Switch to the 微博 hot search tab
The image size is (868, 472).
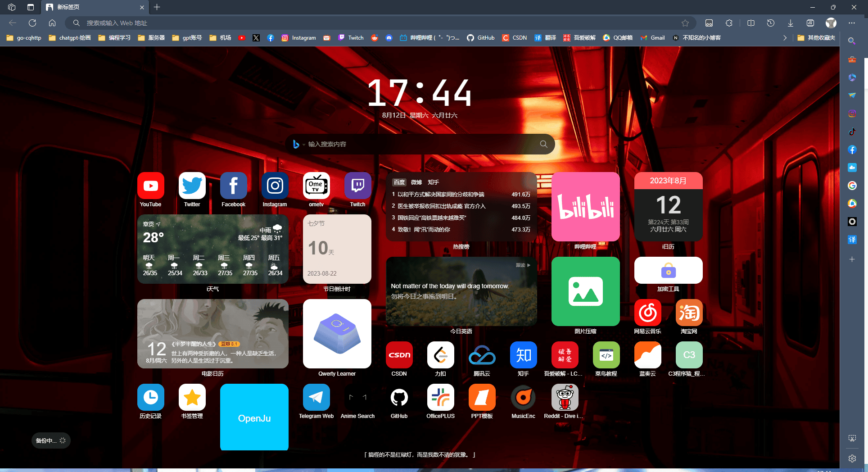416,182
